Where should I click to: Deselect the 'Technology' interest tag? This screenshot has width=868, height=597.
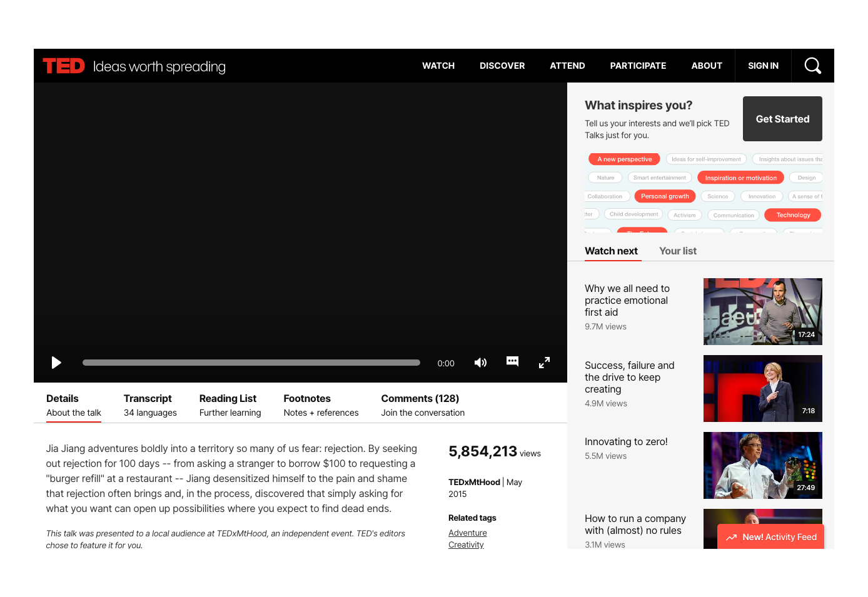pyautogui.click(x=793, y=215)
